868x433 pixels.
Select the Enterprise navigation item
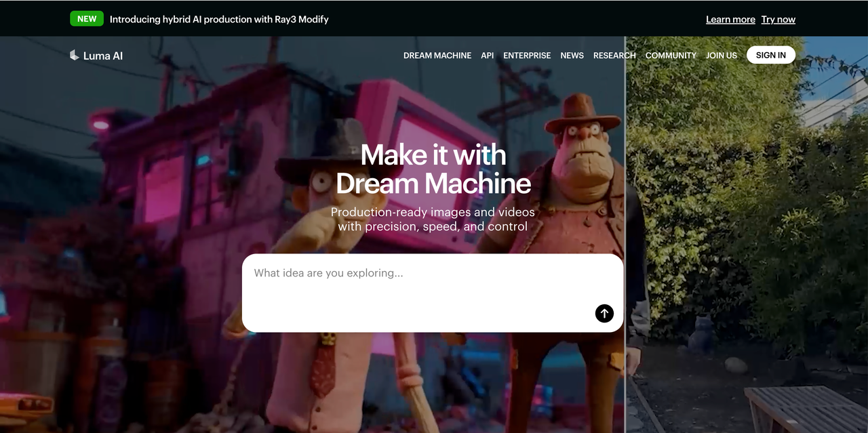(527, 56)
